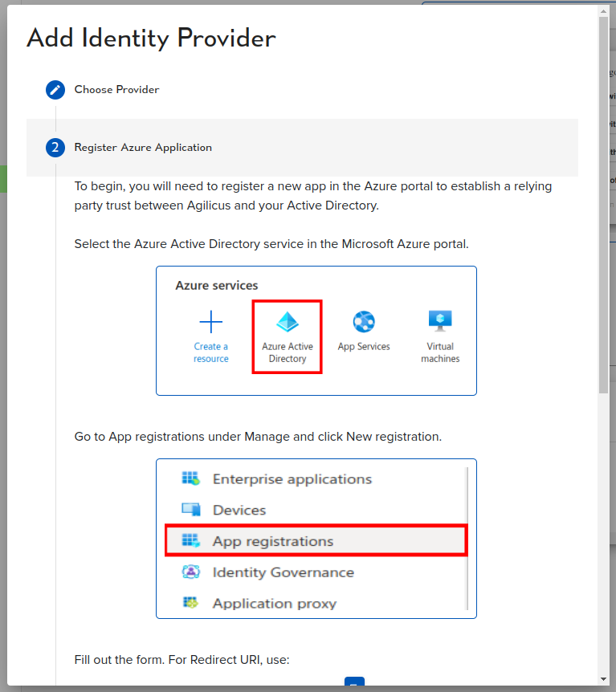Click the App Services label
Viewport: 616px width, 692px height.
pyautogui.click(x=364, y=347)
